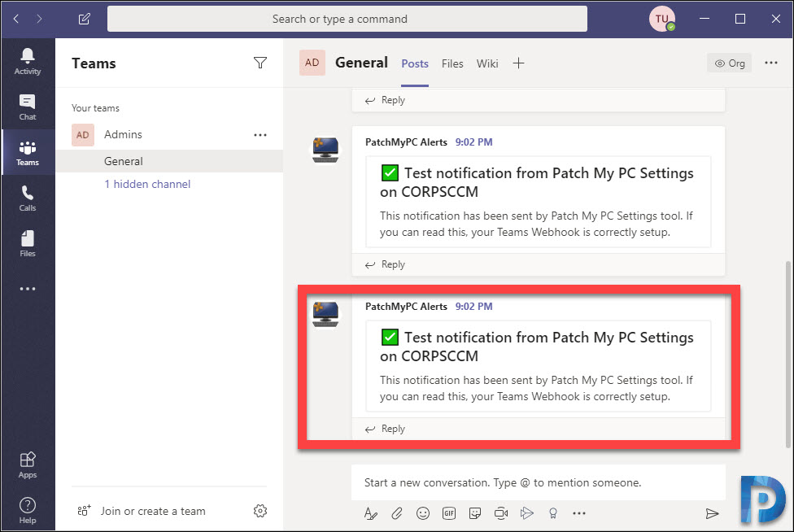Click the conversation vertical scrollbar

pos(787,355)
